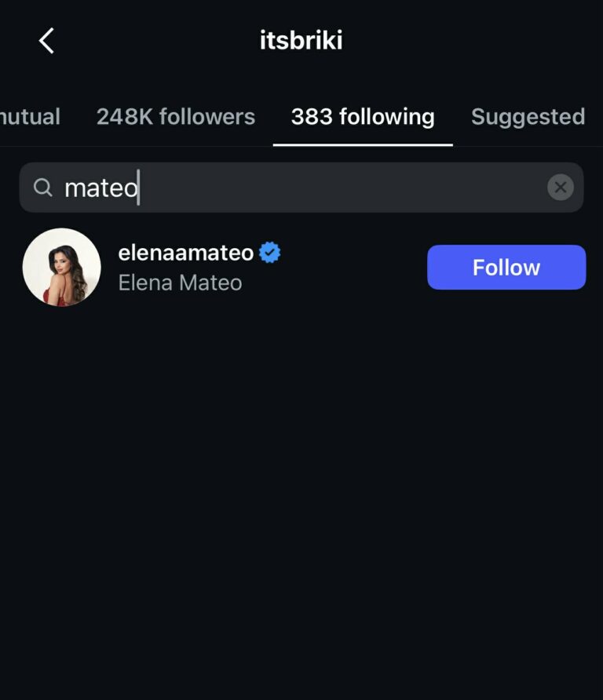
Task: Click the typed word 'mateo'
Action: (100, 188)
